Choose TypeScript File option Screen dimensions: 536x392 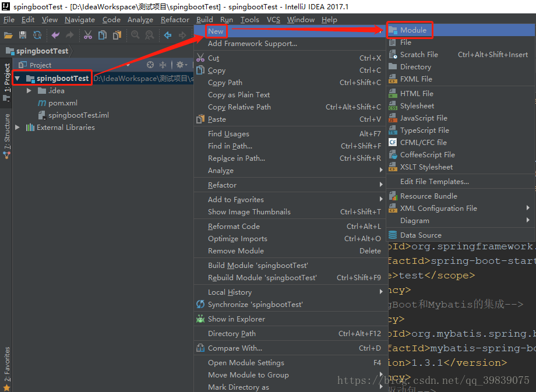tap(460, 130)
